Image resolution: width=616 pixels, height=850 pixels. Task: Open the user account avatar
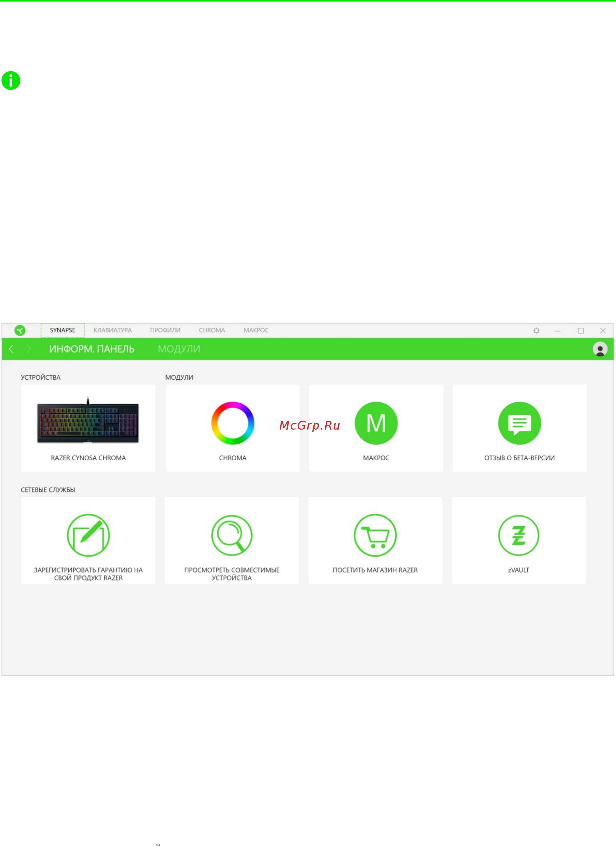(600, 349)
